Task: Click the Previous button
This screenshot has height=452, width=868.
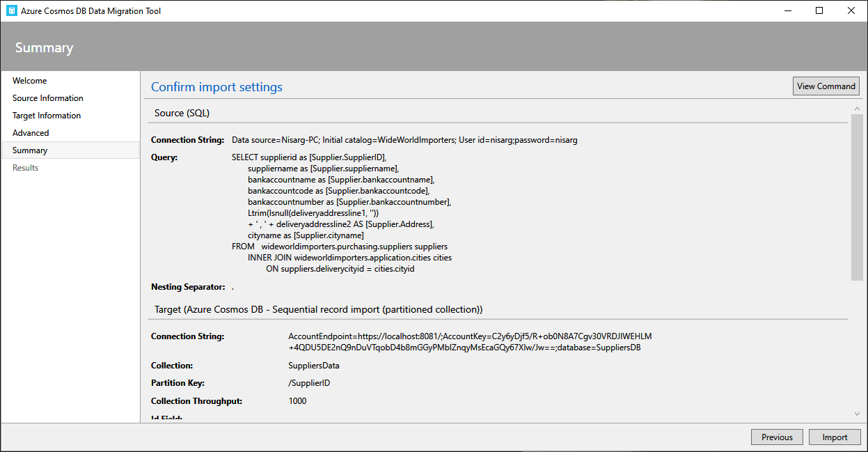Action: click(777, 437)
